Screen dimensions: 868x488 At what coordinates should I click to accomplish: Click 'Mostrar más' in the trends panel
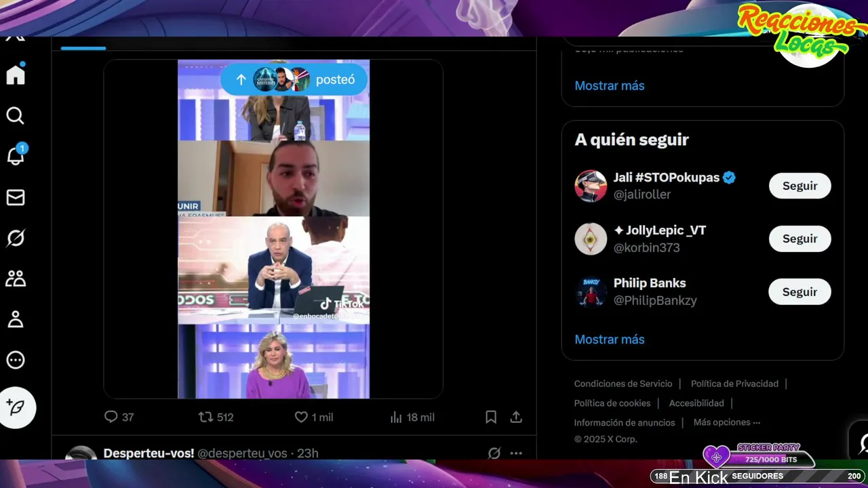[610, 86]
